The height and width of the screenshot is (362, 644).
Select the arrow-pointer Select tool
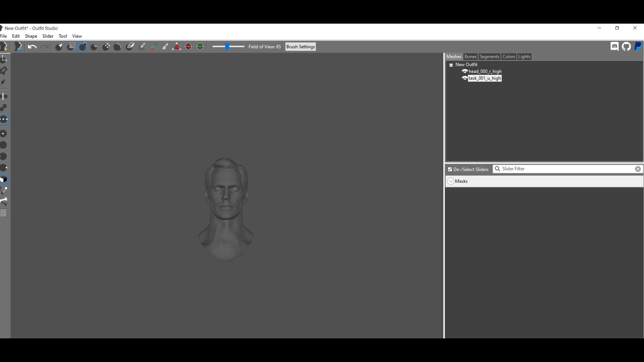pyautogui.click(x=59, y=47)
